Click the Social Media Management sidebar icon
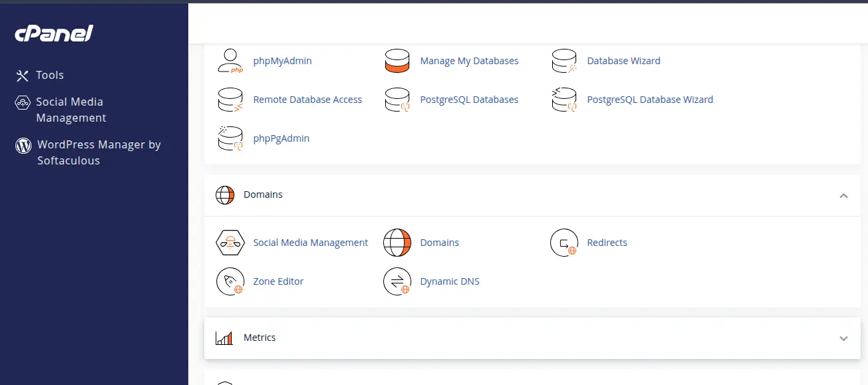The height and width of the screenshot is (385, 868). point(23,102)
